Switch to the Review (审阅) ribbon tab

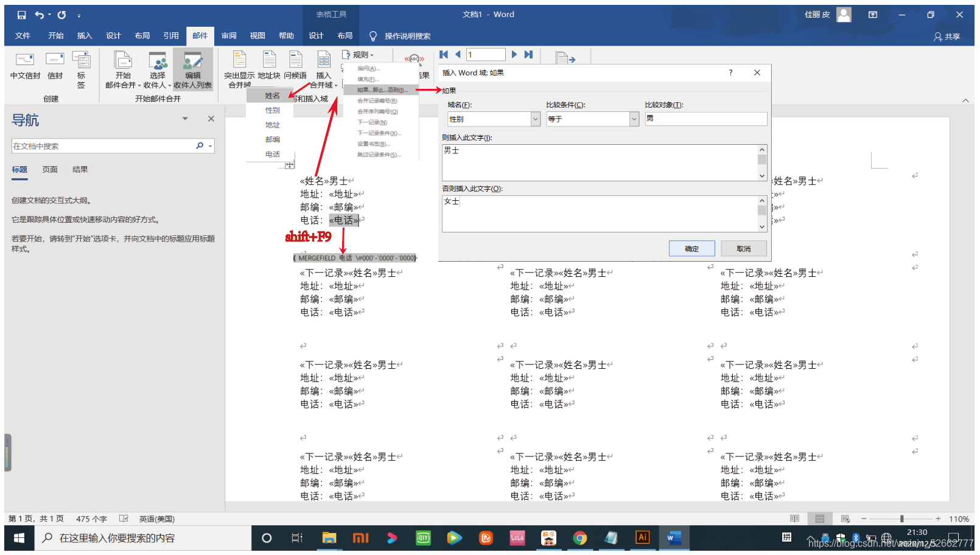229,36
